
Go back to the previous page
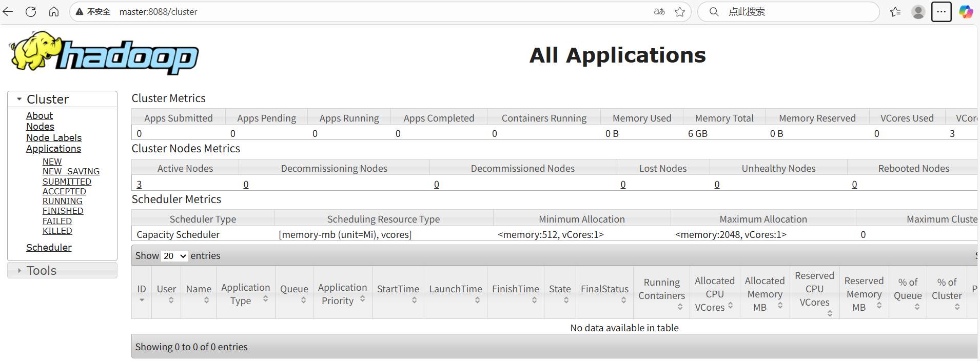pos(8,12)
